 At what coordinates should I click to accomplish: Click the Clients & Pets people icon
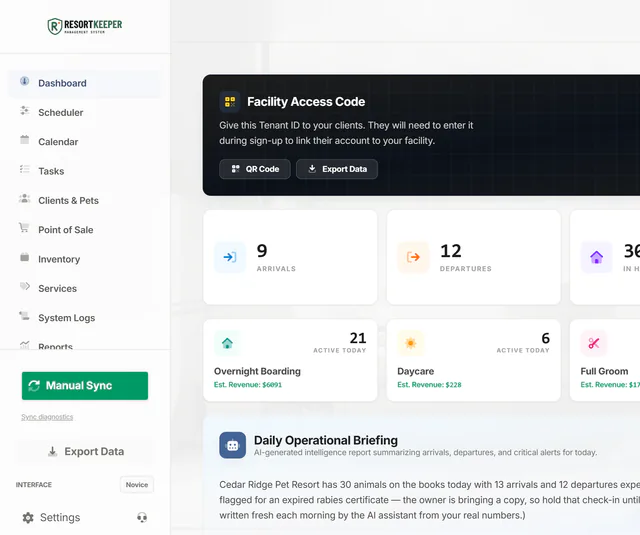24,199
